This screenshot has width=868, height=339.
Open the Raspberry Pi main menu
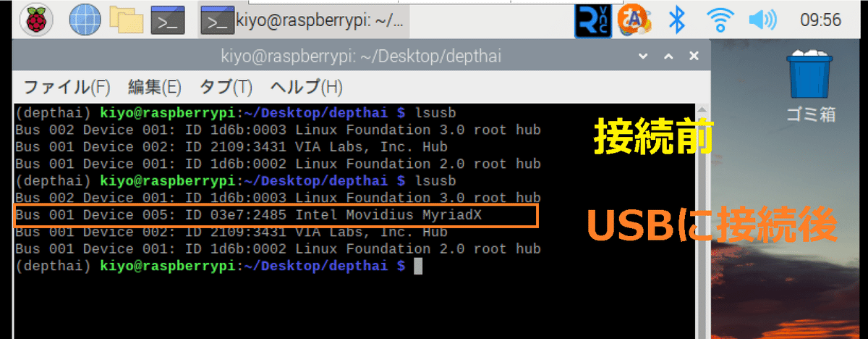tap(36, 20)
